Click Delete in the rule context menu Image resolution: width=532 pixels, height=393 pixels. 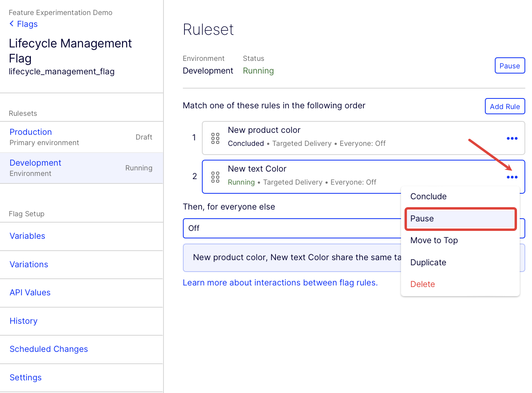(x=422, y=284)
